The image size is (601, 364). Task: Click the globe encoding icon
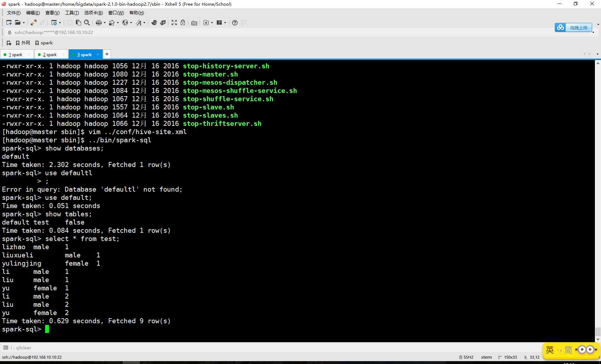(125, 23)
